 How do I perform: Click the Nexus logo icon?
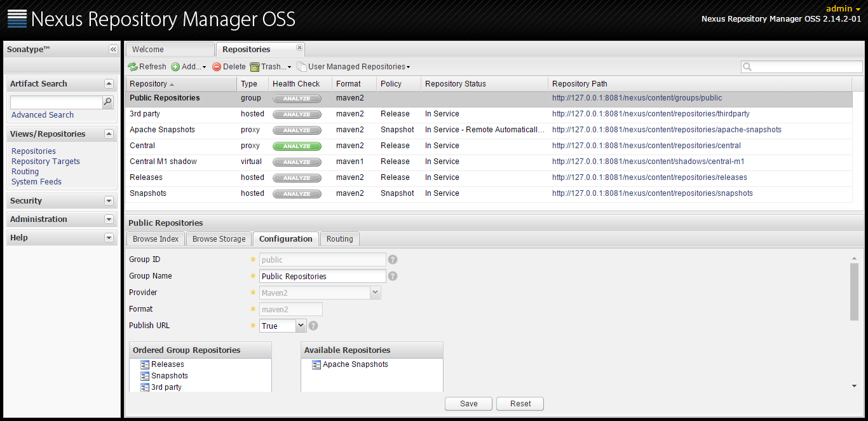coord(17,18)
